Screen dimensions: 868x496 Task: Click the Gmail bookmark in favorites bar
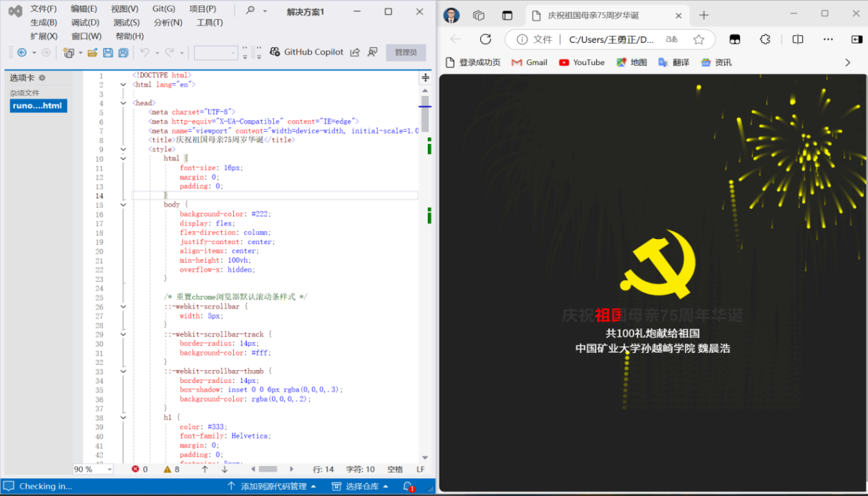[x=530, y=62]
